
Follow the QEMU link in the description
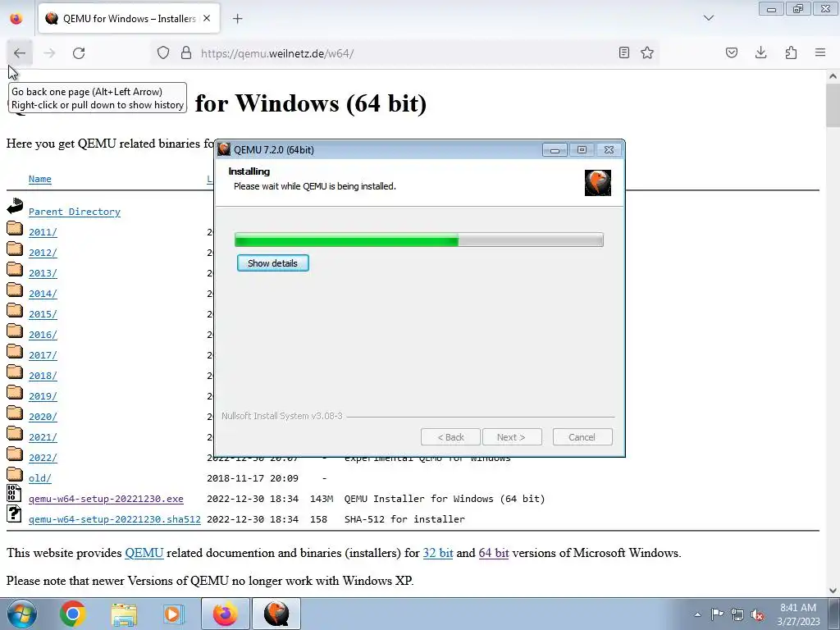pyautogui.click(x=144, y=553)
